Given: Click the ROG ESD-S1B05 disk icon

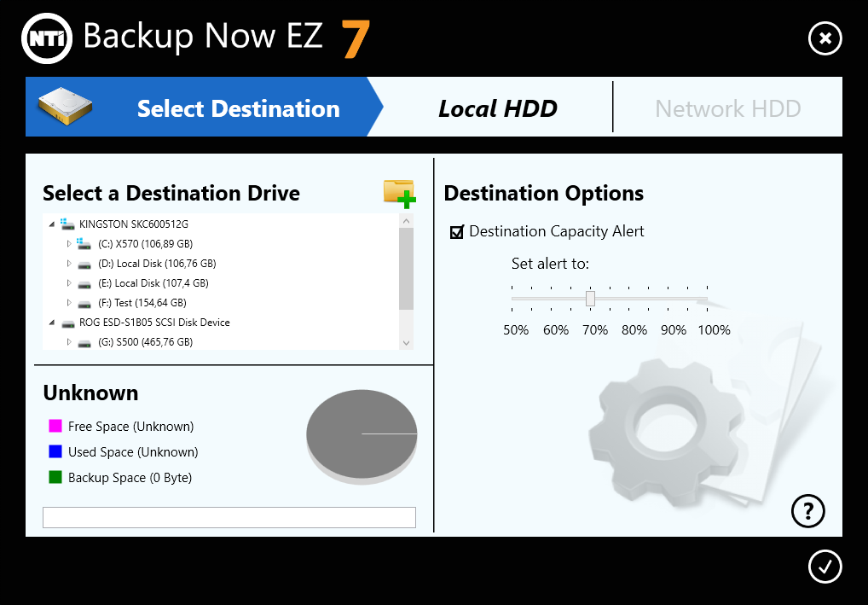Looking at the screenshot, I should pyautogui.click(x=67, y=323).
